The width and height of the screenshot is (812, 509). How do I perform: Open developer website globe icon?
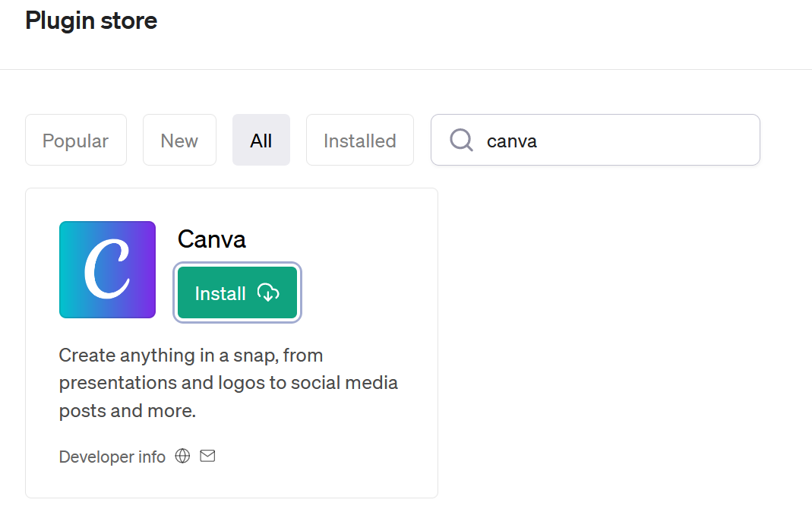pyautogui.click(x=182, y=456)
